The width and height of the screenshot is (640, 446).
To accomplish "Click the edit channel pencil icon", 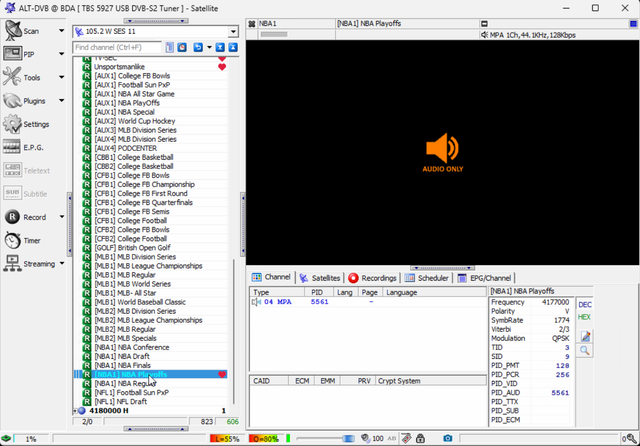I will pos(586,336).
